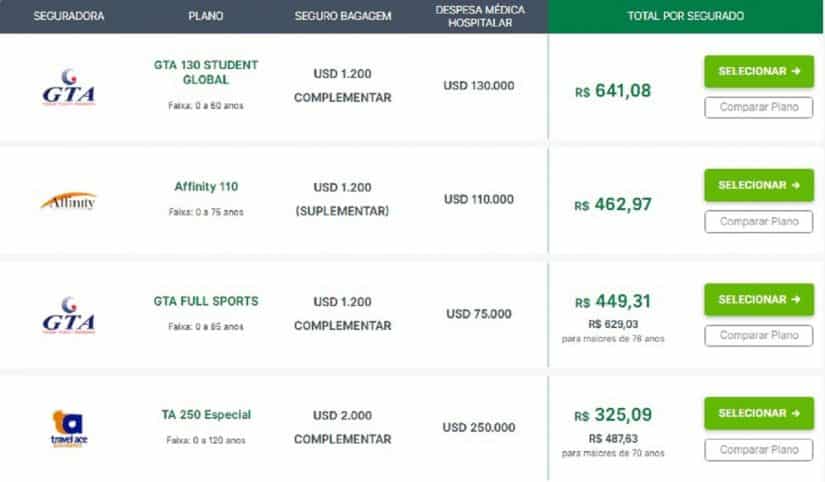This screenshot has height=482, width=825.
Task: Open the GTA 130 STUDENT GLOBAL plan name link
Action: [x=206, y=72]
